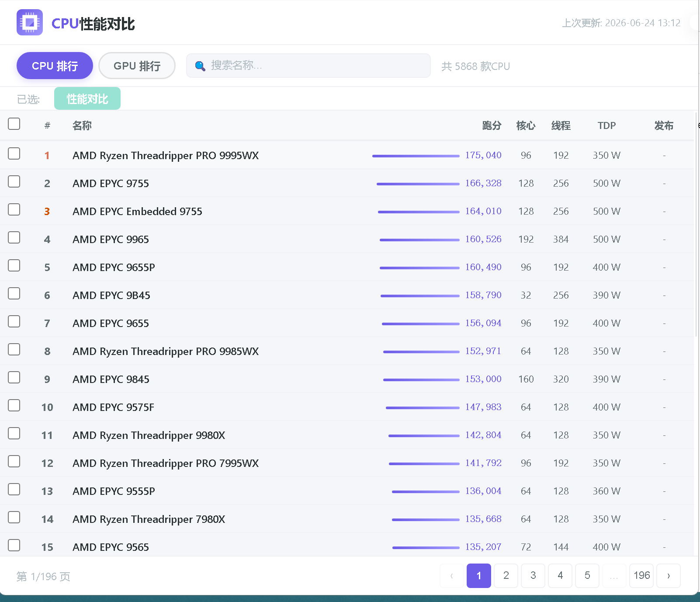Check the AMD Ryzen Threadripper PRO 9995WX row

pos(14,153)
